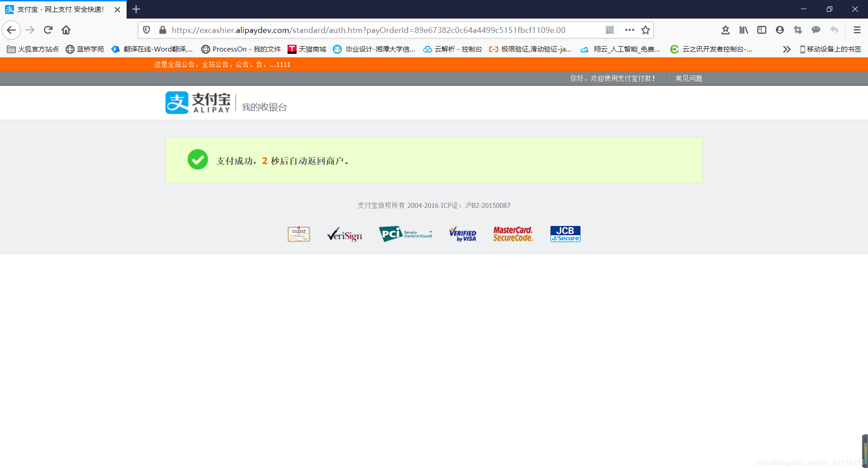The height and width of the screenshot is (471, 868).
Task: Expand the hidden bookmarks overflow chevron
Action: tap(787, 49)
